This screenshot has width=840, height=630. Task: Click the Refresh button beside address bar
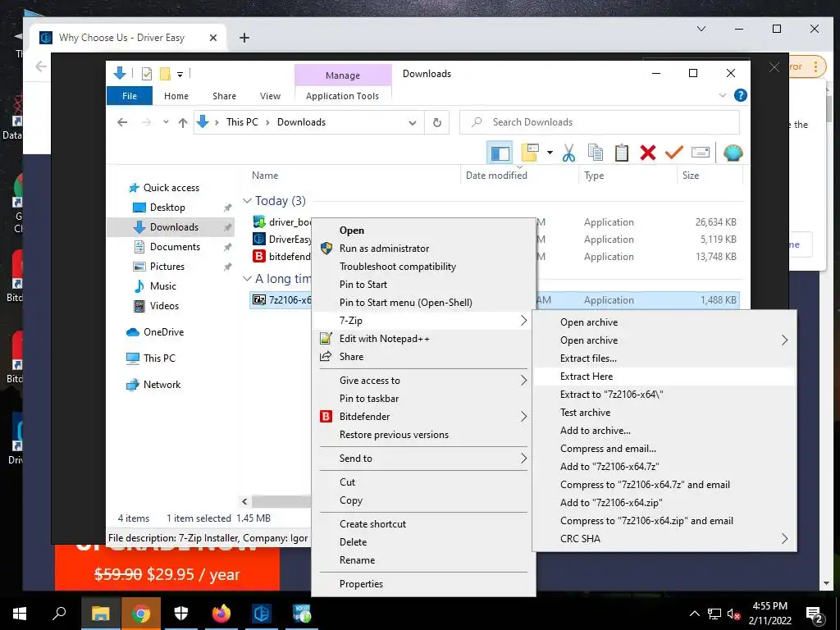pyautogui.click(x=437, y=123)
